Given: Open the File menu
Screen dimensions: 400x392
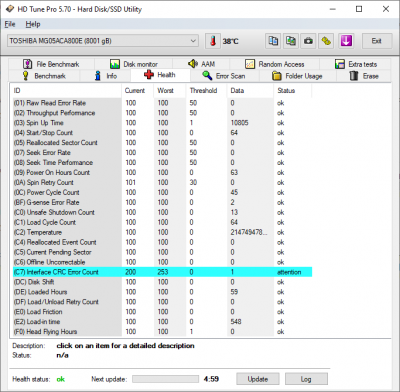Looking at the screenshot, I should pos(10,24).
